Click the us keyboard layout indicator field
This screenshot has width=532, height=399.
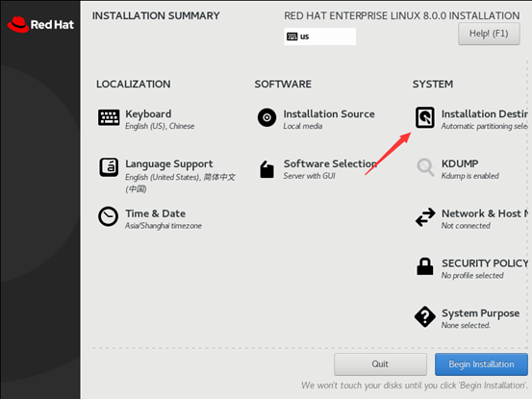(320, 37)
